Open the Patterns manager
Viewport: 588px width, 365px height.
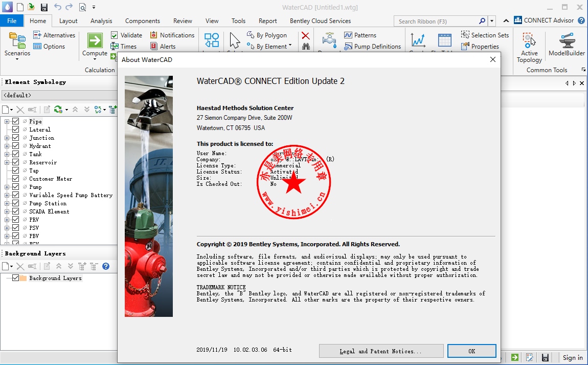[x=360, y=35]
